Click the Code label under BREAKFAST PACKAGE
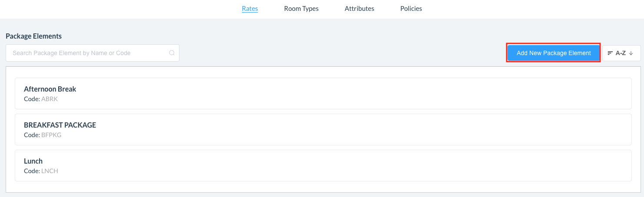 coord(32,135)
